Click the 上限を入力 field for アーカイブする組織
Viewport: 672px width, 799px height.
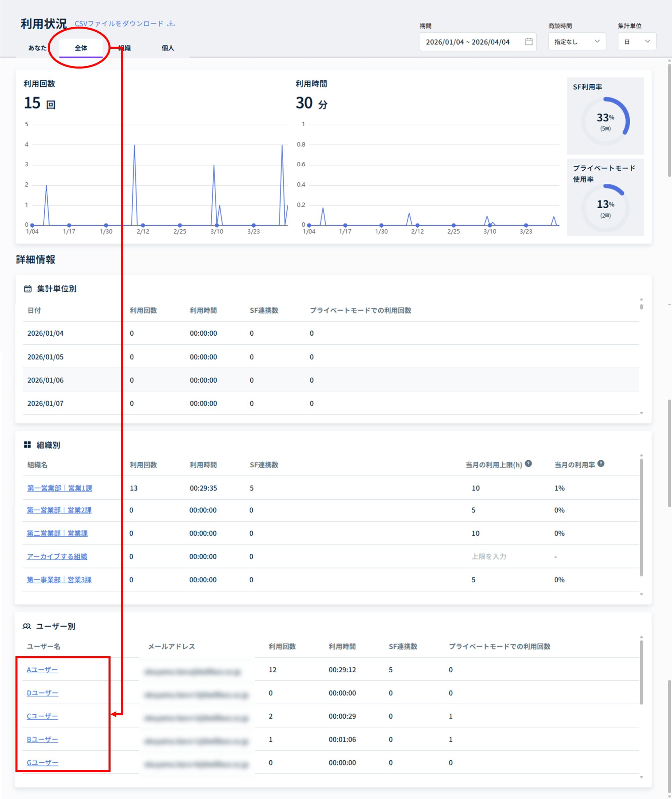tap(489, 556)
